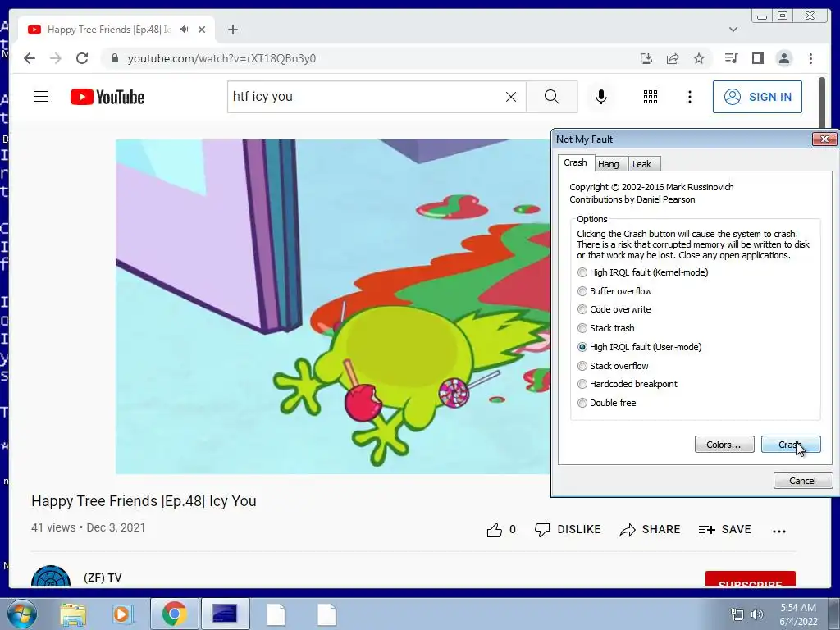Open YouTube settings three-dot menu
The height and width of the screenshot is (630, 840).
tap(689, 97)
